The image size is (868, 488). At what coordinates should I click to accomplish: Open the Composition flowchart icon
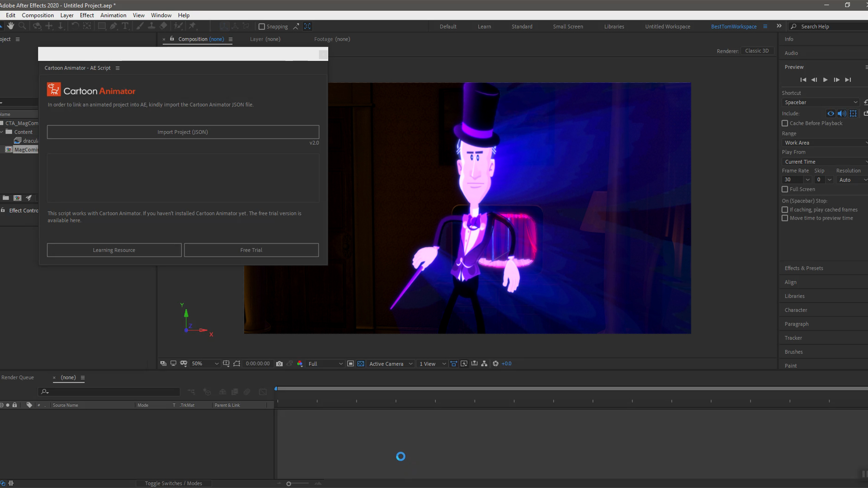coord(484,364)
